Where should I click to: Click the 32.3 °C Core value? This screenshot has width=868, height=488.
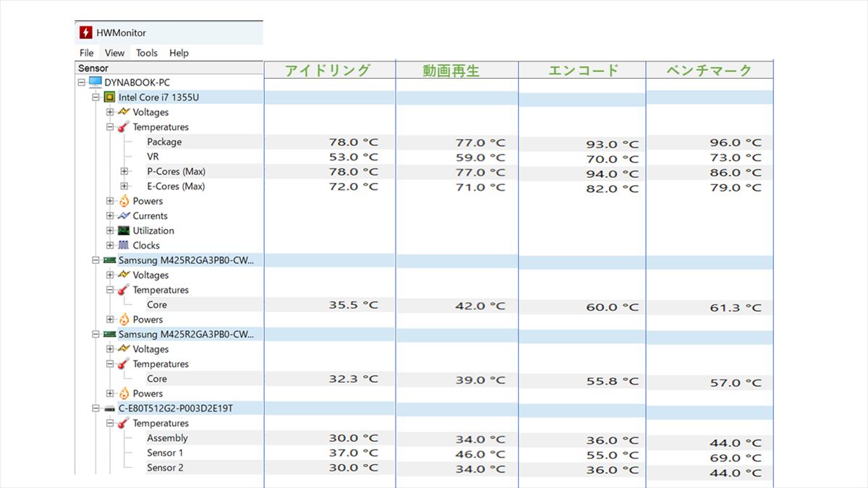click(x=353, y=379)
